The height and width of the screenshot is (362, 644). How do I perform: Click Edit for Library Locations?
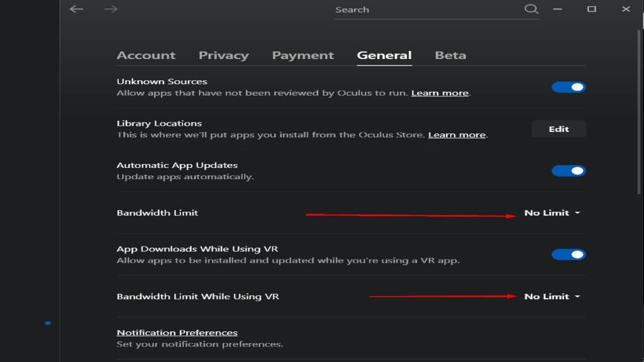[x=558, y=128]
